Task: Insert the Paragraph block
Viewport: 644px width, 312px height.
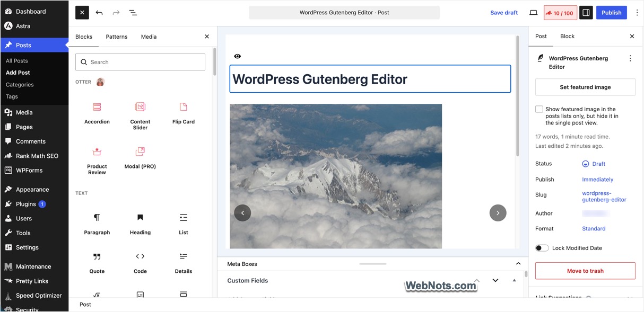Action: (97, 224)
